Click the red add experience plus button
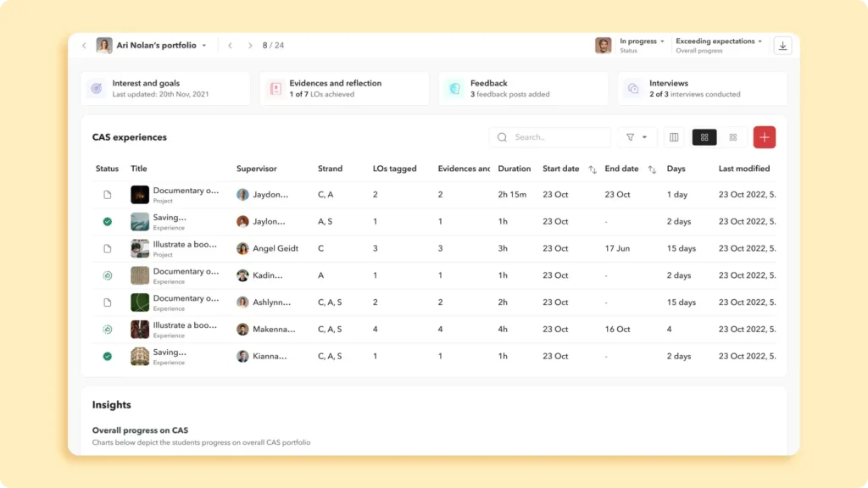The height and width of the screenshot is (488, 868). 764,137
